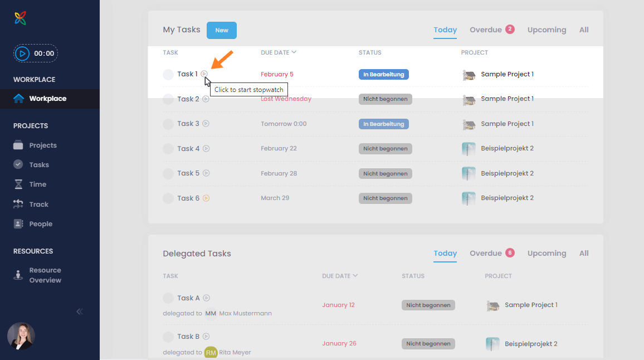Open the Due Date sort in Delegated Tasks

(x=339, y=275)
